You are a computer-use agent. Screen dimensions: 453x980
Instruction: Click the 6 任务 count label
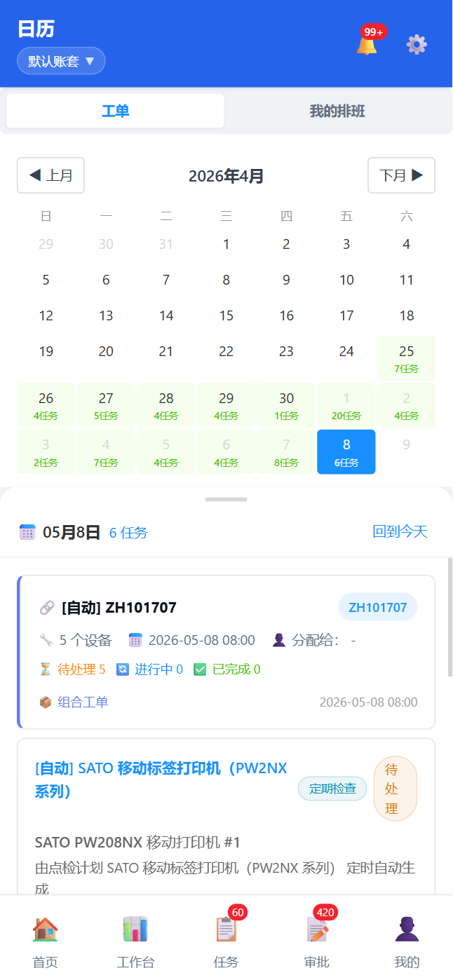pyautogui.click(x=128, y=533)
